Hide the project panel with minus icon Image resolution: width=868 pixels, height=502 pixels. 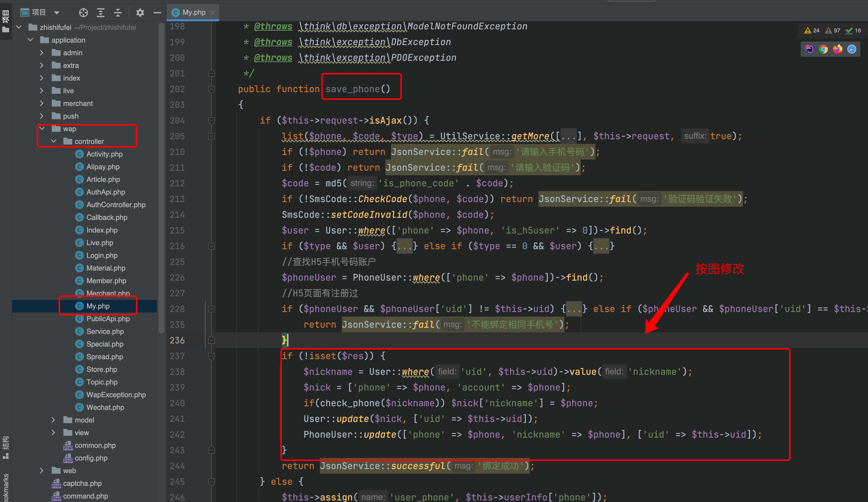(x=157, y=13)
